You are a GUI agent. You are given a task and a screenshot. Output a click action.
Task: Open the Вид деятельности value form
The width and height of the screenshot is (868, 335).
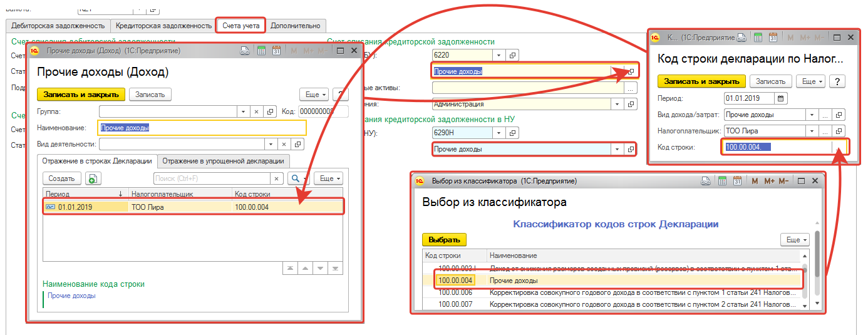(x=299, y=145)
